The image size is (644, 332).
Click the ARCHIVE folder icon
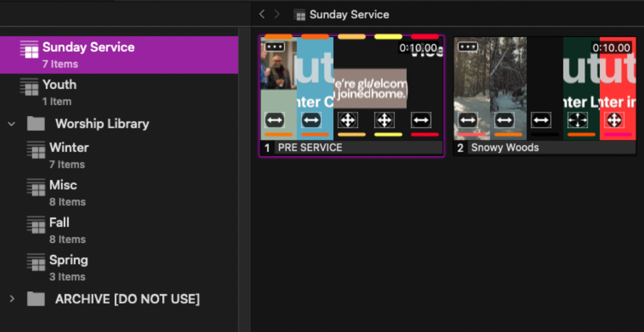tap(36, 299)
